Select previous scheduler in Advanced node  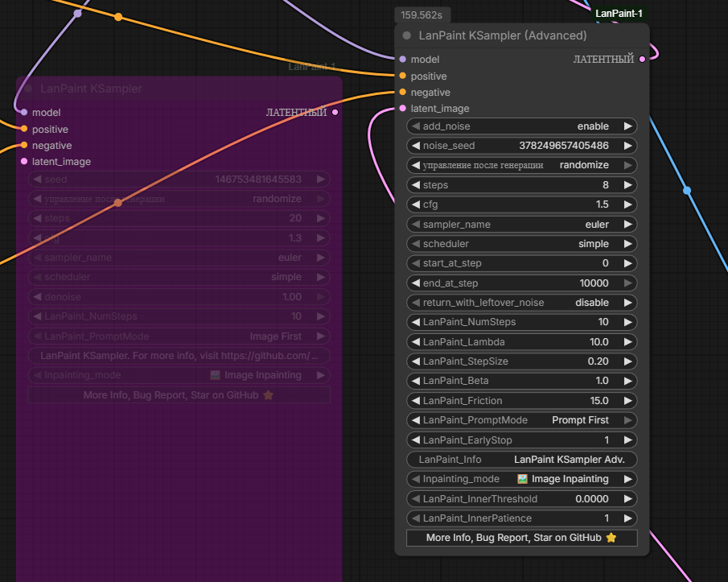(x=416, y=244)
